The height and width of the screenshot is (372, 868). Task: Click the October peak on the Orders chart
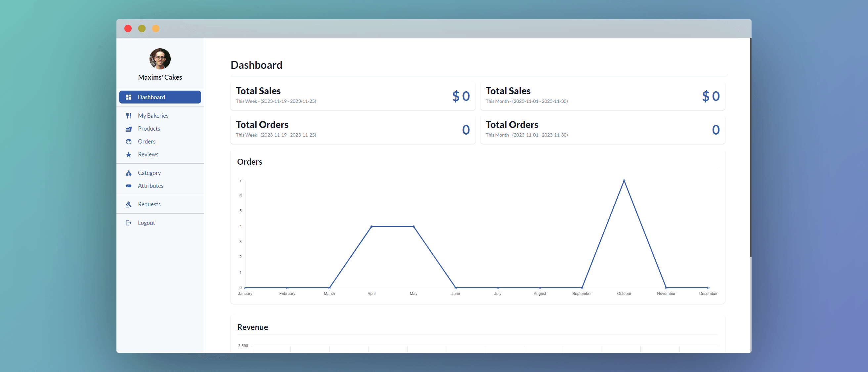624,180
